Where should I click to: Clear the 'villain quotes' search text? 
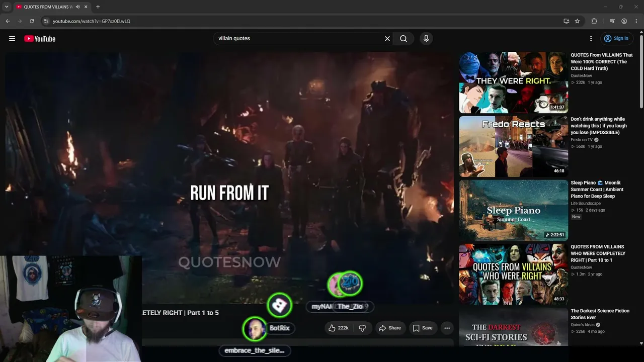pos(387,39)
